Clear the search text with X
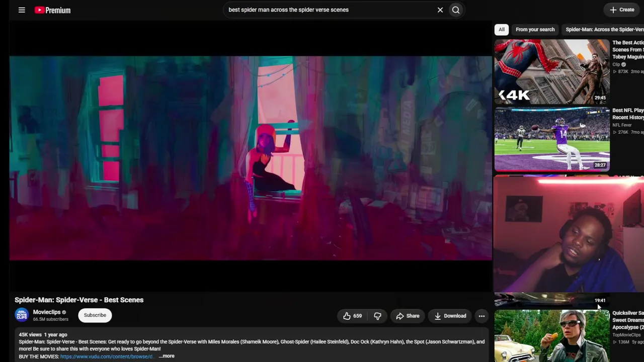The height and width of the screenshot is (362, 644). tap(440, 10)
